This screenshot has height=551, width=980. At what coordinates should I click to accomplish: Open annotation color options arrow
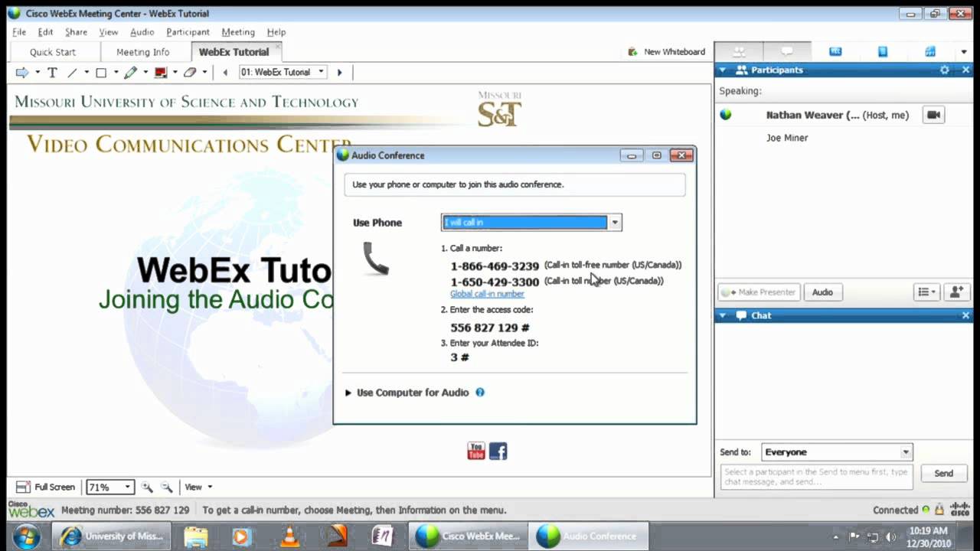pyautogui.click(x=175, y=72)
